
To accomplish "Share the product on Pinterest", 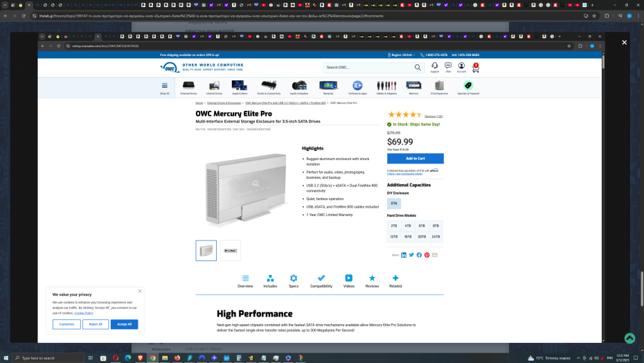I will click(x=427, y=255).
